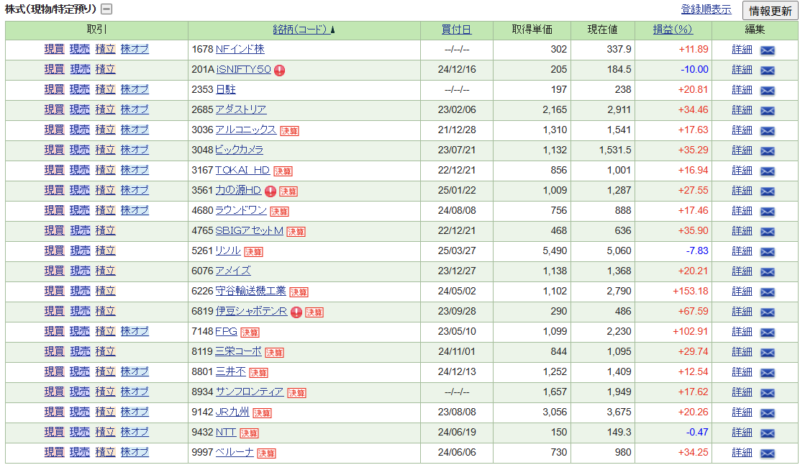Click 現買 for 守谷輸送機工業

54,291
